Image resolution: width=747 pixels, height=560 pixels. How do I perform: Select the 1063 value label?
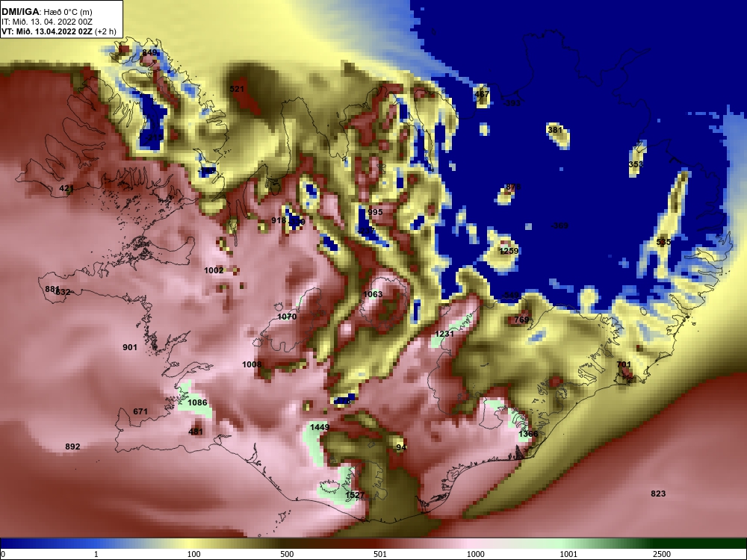[373, 294]
